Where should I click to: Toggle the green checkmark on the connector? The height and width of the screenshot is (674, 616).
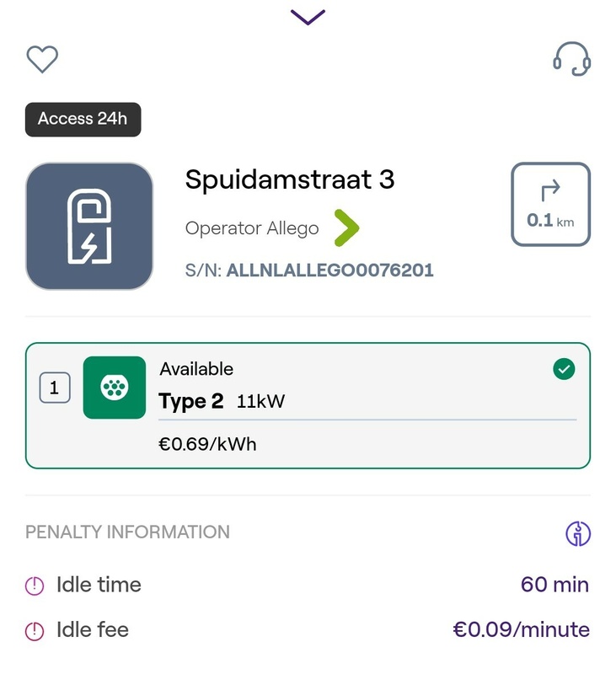tap(564, 369)
